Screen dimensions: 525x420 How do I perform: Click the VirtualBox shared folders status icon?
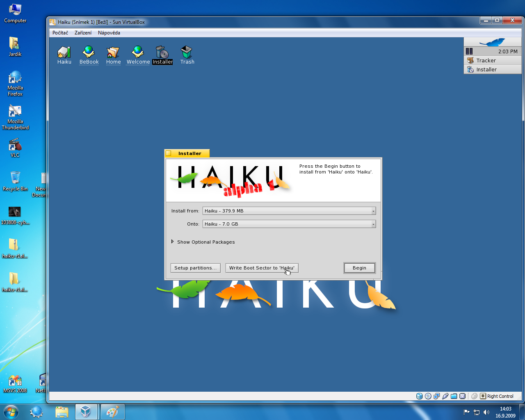[454, 396]
